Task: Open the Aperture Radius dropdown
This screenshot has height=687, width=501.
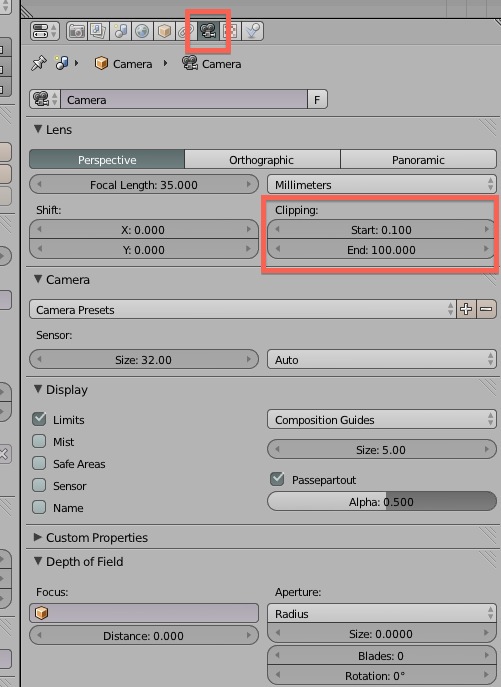Action: point(382,613)
